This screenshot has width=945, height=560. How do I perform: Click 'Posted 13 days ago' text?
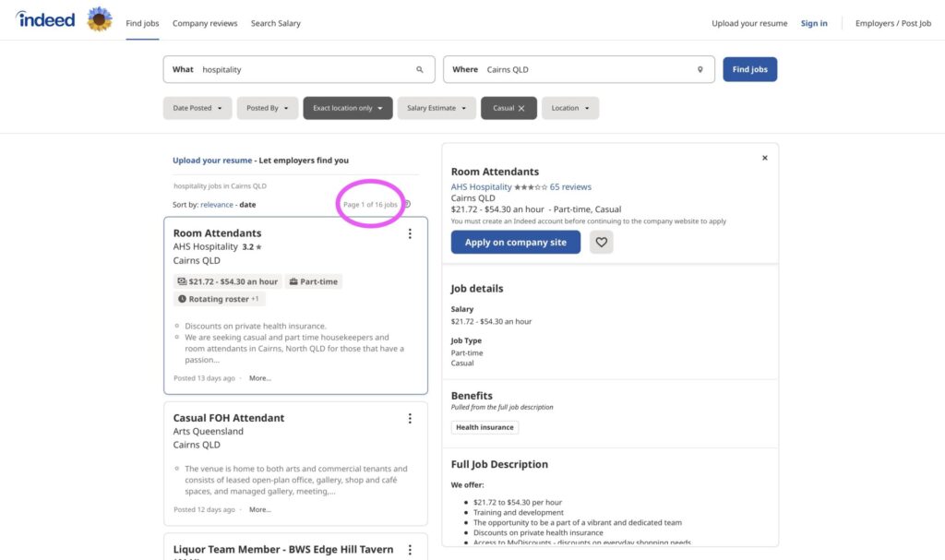(x=204, y=378)
